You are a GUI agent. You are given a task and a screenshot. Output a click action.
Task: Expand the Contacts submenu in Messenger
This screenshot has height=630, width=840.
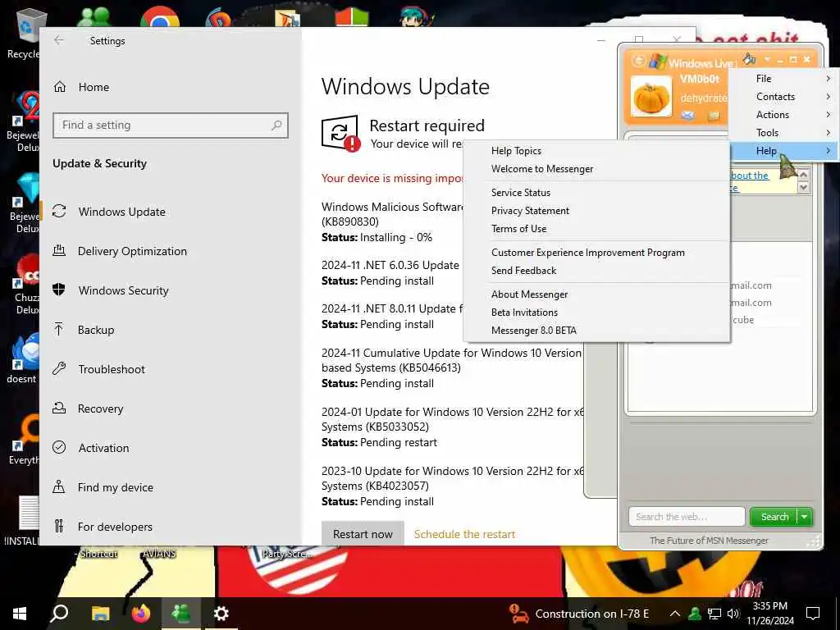point(782,97)
